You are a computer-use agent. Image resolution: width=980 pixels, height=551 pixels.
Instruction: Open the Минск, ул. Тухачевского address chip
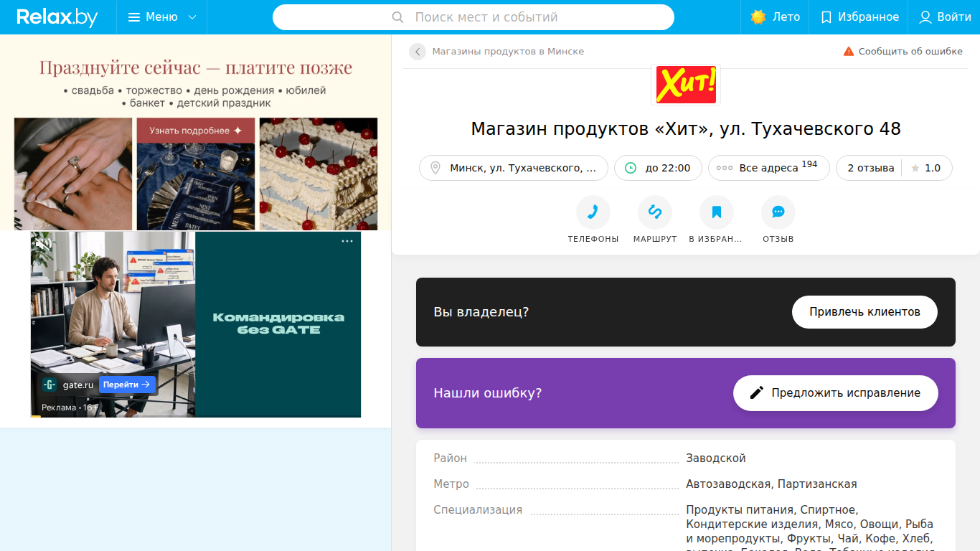pos(514,168)
